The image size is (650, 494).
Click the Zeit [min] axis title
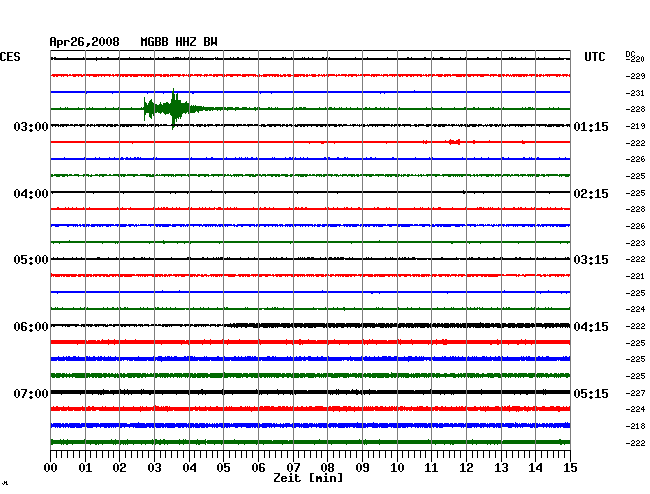pos(308,478)
